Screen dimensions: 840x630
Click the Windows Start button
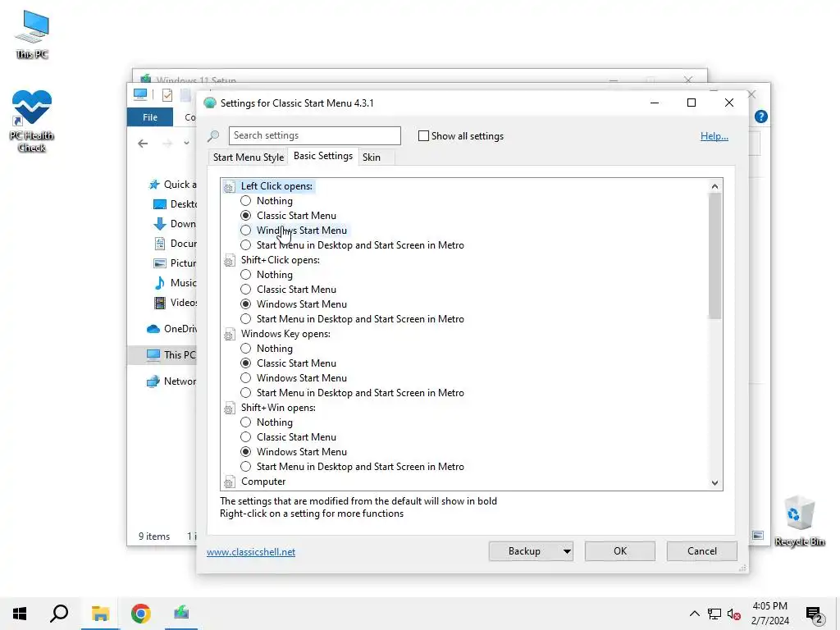coord(20,614)
